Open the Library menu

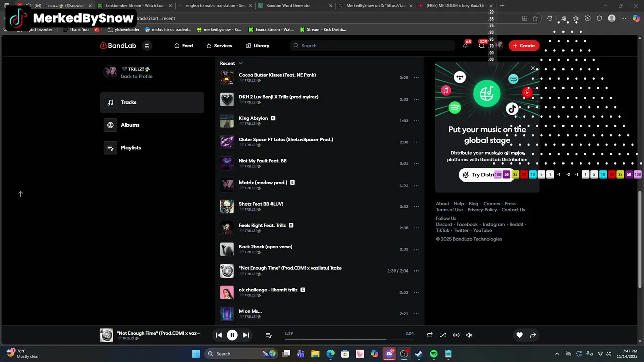point(258,45)
